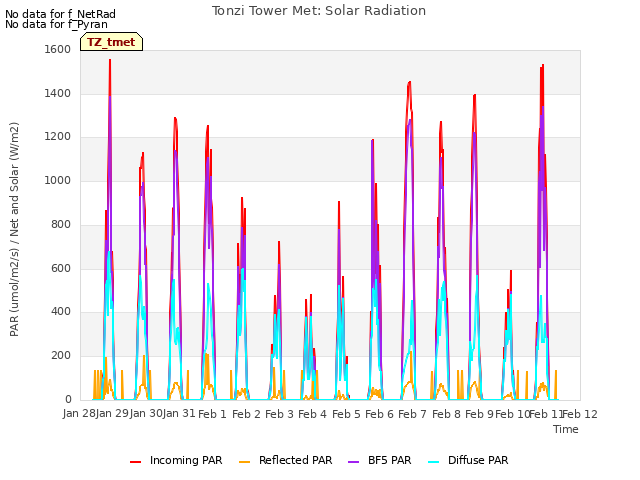This screenshot has width=640, height=480.
Task: Click the Jan 29 Incoming PAR peak
Action: (110, 60)
